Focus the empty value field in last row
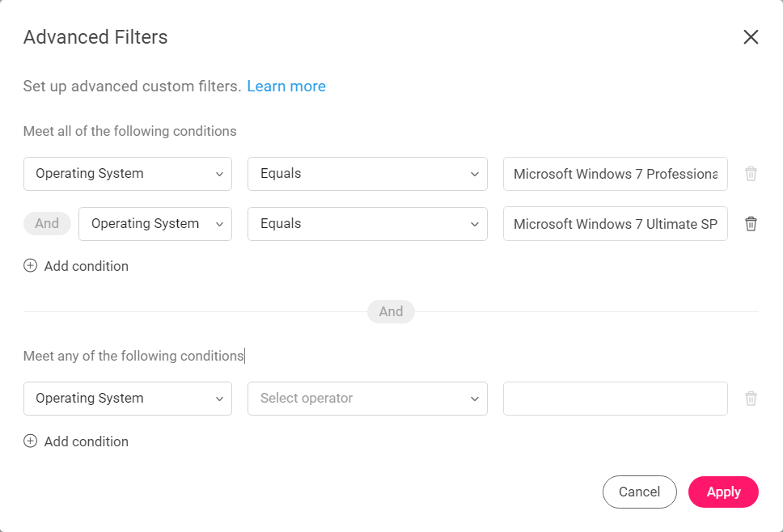783x532 pixels. (x=616, y=399)
